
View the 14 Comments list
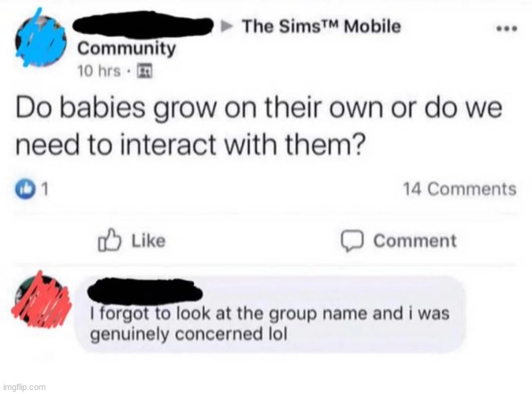[x=459, y=188]
